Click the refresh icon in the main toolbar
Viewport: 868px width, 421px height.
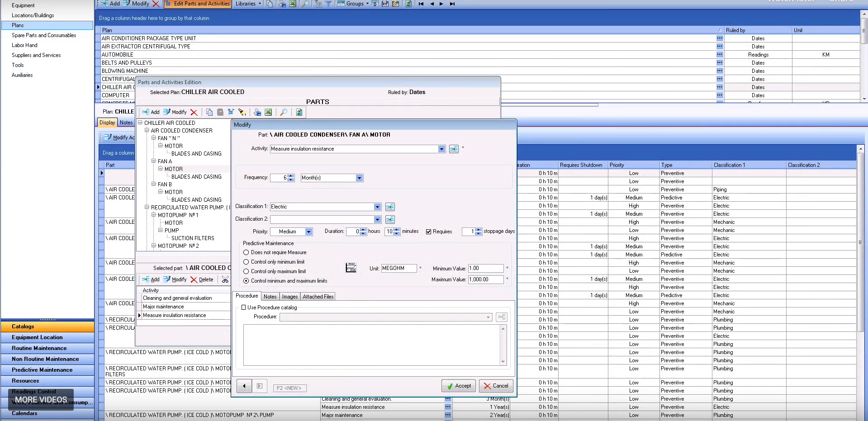pos(408,4)
